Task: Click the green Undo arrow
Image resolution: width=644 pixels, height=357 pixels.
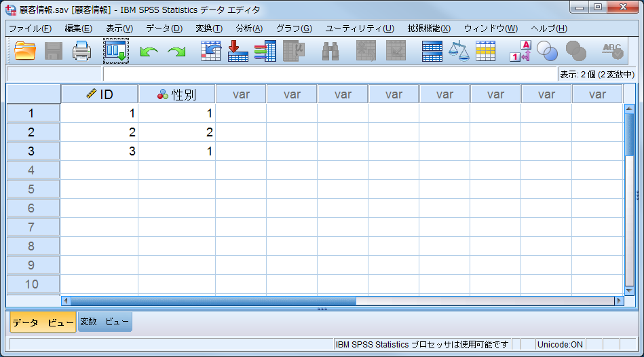Action: [149, 52]
